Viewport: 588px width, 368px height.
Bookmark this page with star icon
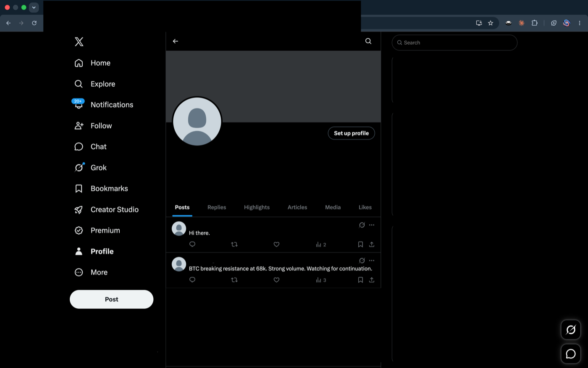click(491, 23)
